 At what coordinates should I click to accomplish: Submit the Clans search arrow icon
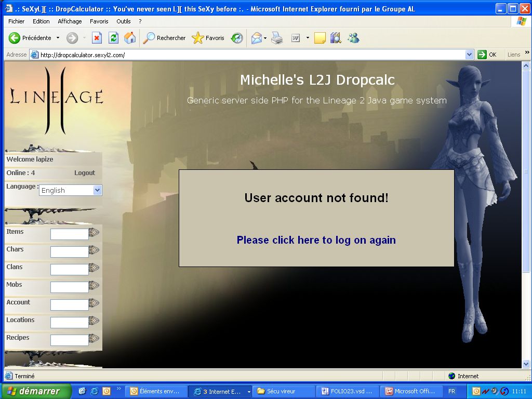[x=94, y=268]
